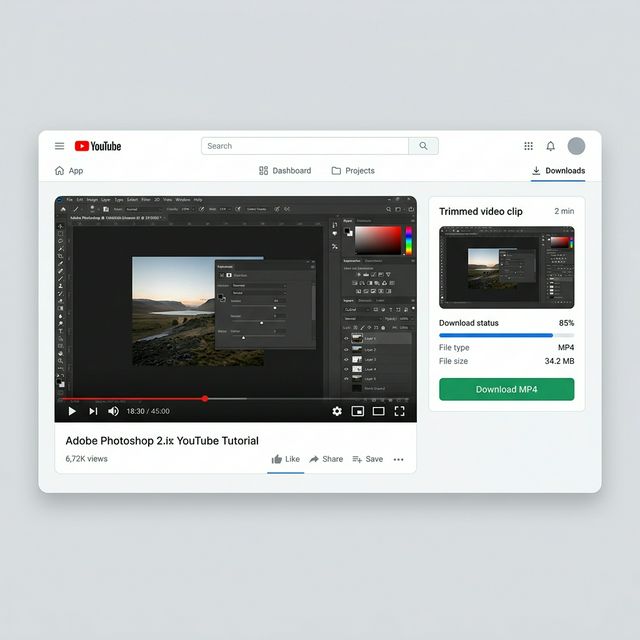Select the Move tool in Photoshop's toolbar

tap(60, 226)
